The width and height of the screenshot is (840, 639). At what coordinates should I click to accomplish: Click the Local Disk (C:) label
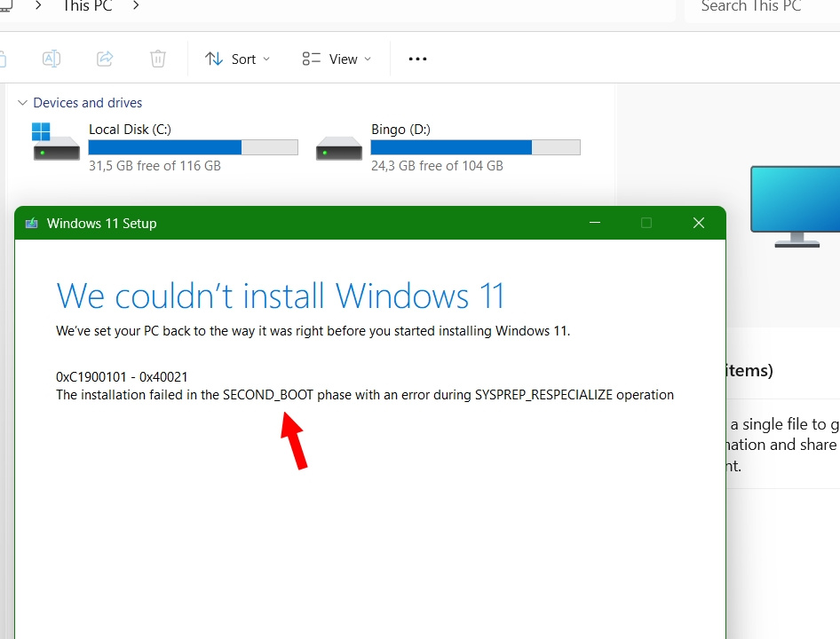point(130,130)
